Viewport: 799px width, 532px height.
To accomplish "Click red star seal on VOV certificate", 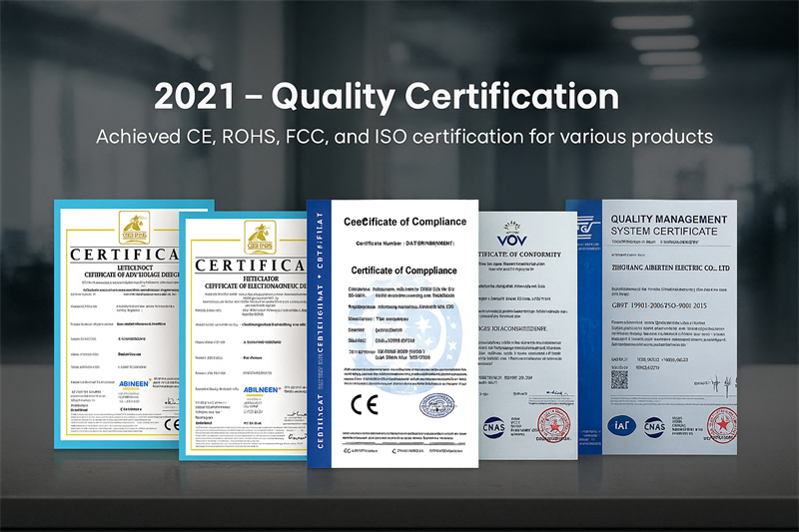I will pos(554,424).
